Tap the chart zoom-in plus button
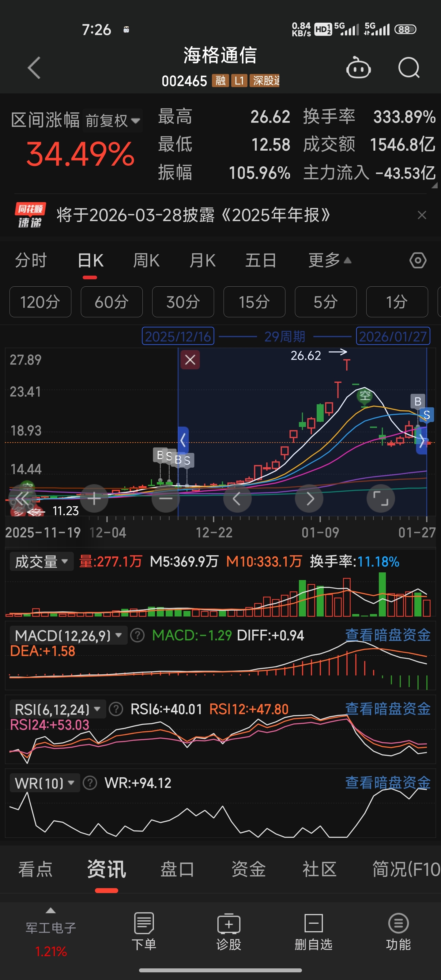 (x=94, y=498)
